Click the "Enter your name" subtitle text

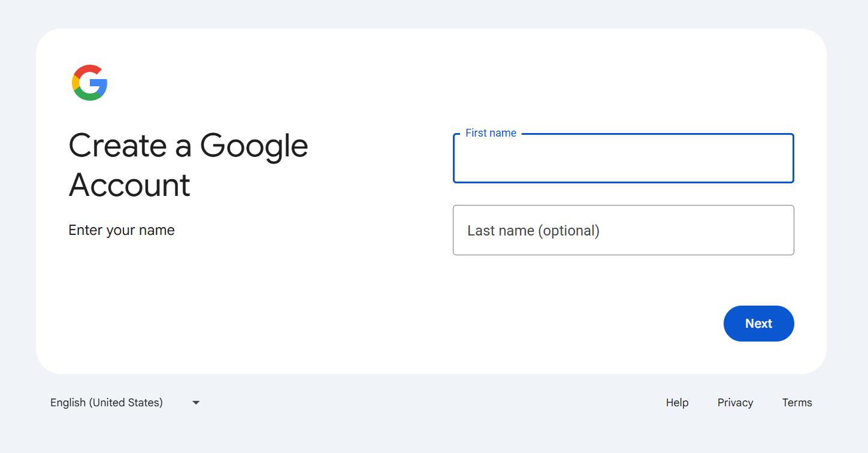point(122,230)
